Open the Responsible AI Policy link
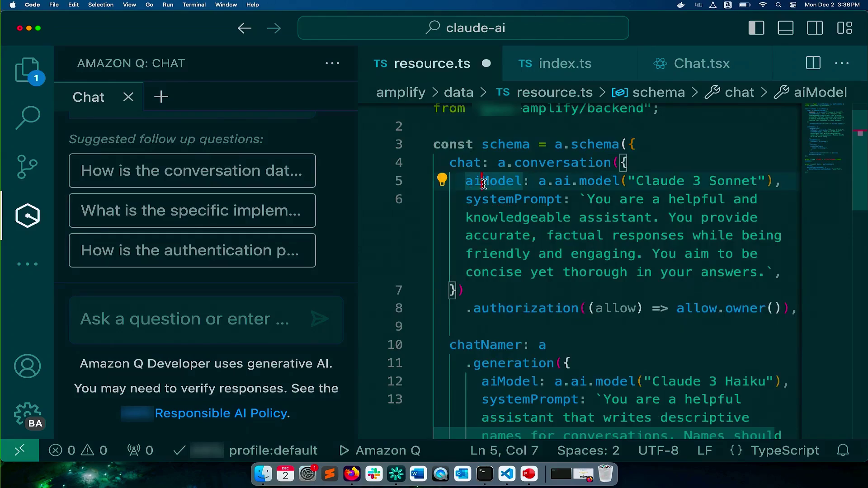The width and height of the screenshot is (868, 488). pos(221,413)
